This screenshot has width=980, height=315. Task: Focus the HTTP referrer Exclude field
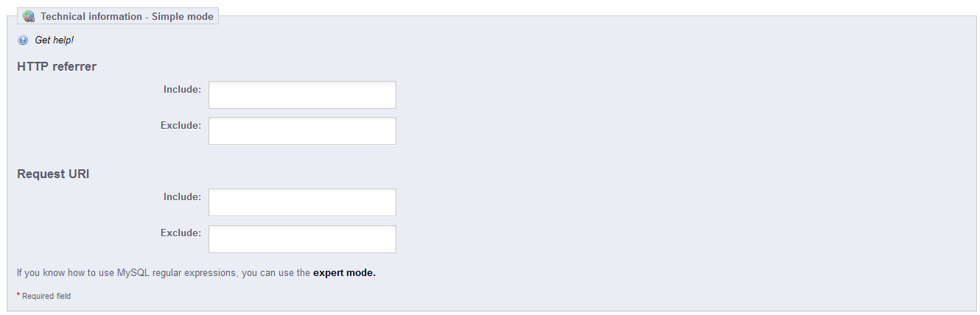click(302, 131)
